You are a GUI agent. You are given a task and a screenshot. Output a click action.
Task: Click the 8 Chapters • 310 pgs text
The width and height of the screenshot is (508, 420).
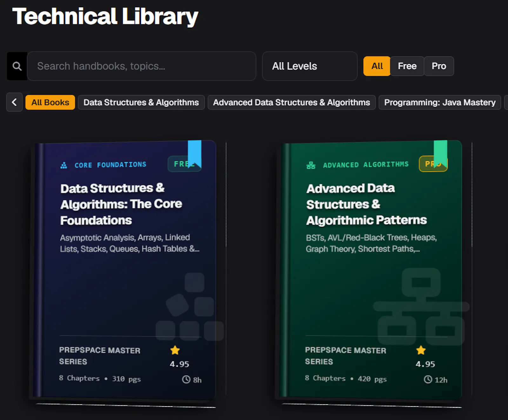pyautogui.click(x=100, y=379)
